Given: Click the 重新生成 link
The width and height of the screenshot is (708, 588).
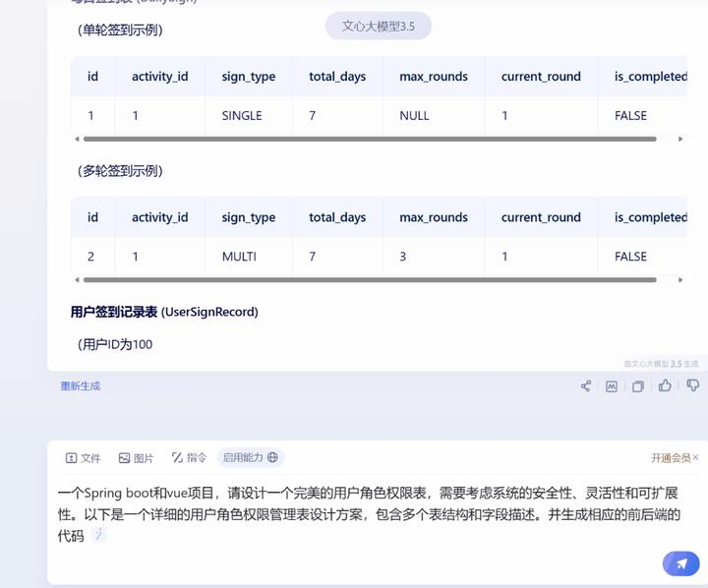Looking at the screenshot, I should [81, 386].
